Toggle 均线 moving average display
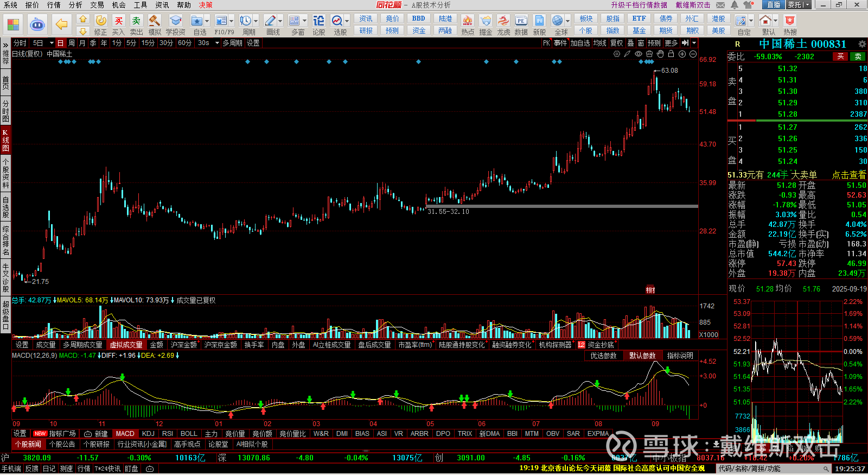Image resolution: width=868 pixels, height=475 pixels. [x=599, y=43]
